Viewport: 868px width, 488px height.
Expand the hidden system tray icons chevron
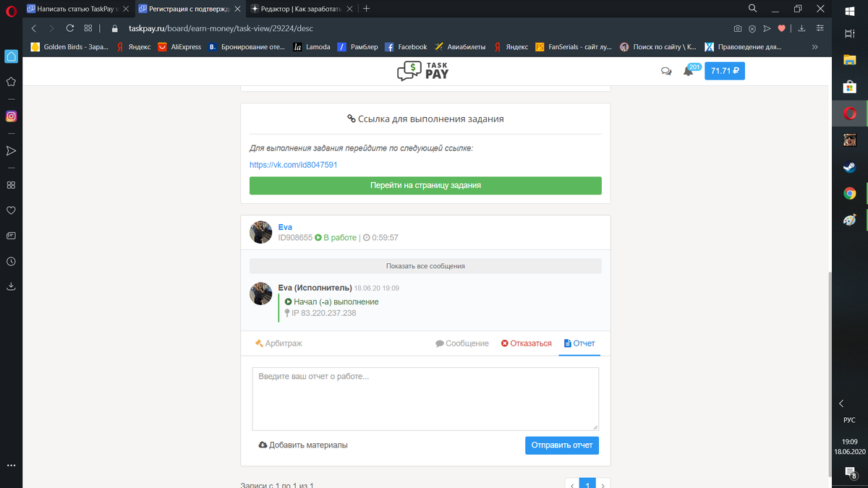point(841,403)
